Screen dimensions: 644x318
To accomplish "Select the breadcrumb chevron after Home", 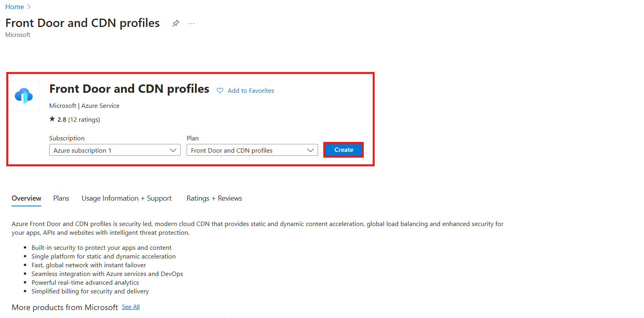I will pos(29,6).
